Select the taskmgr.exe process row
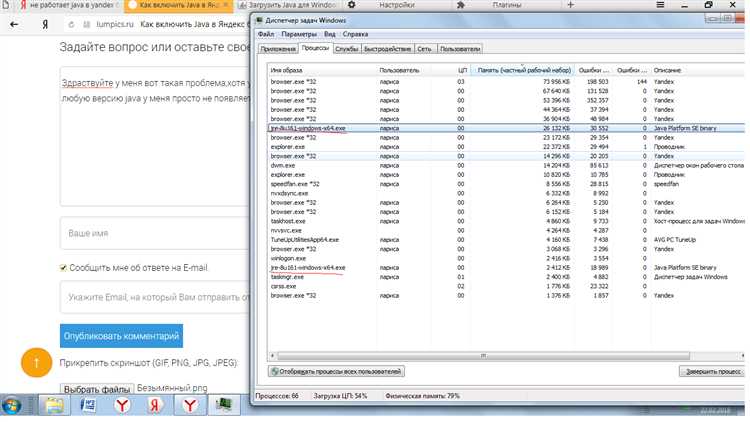The height and width of the screenshot is (422, 750). click(x=506, y=277)
